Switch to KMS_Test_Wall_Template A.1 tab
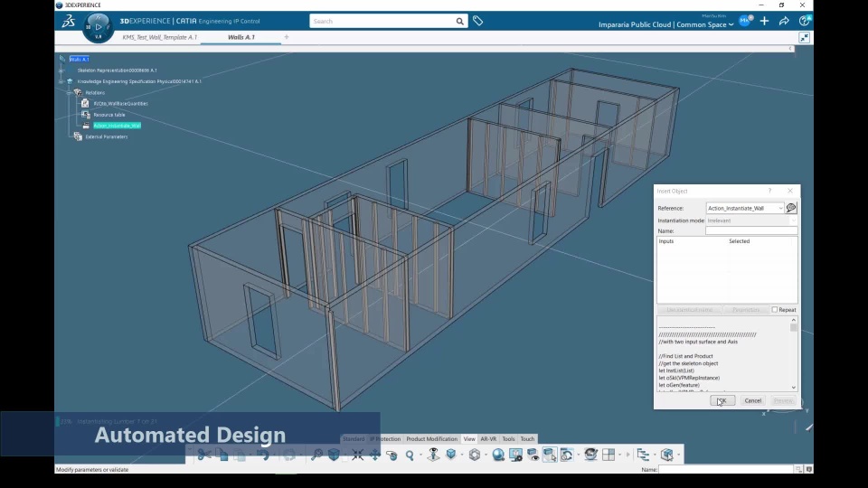Image resolution: width=868 pixels, height=488 pixels. [x=159, y=37]
